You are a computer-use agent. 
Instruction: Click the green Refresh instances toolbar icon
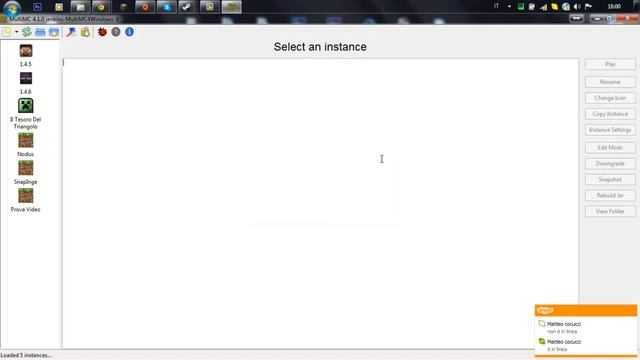pos(27,32)
